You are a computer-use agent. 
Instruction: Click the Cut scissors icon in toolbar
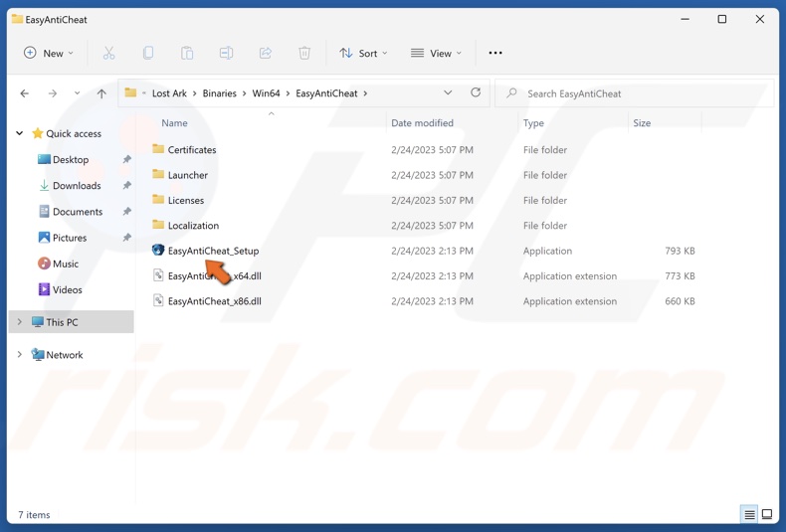(x=108, y=53)
